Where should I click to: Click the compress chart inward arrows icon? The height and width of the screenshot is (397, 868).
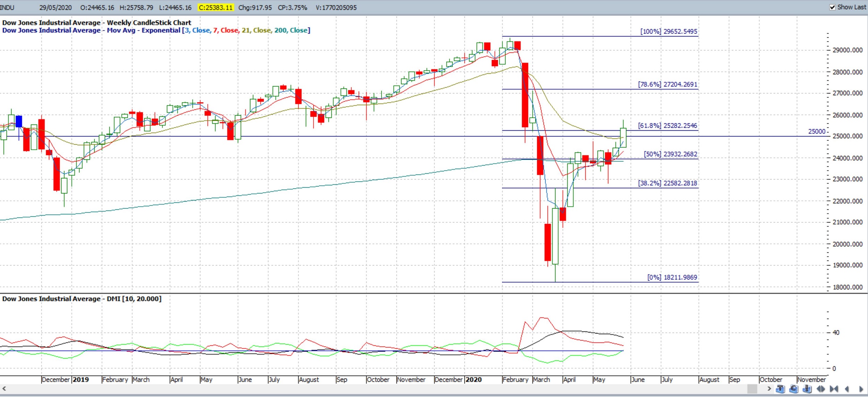tap(834, 389)
